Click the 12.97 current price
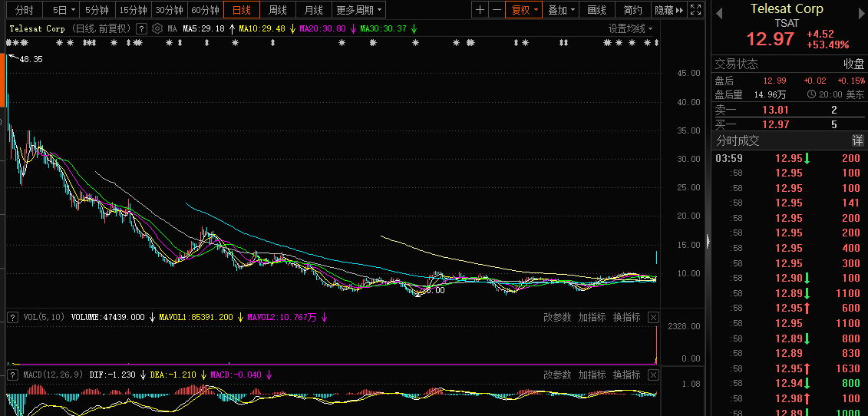Image resolution: width=868 pixels, height=416 pixels. point(770,39)
